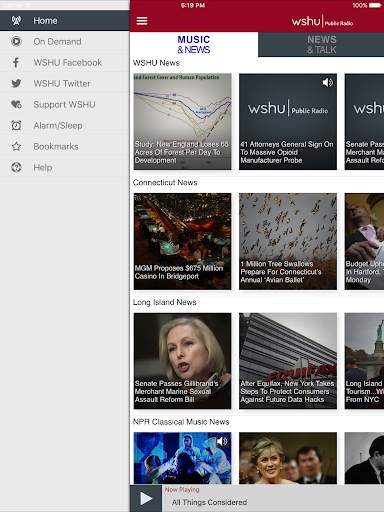
Task: Click speaker icon on Attorneys General card
Action: point(327,82)
